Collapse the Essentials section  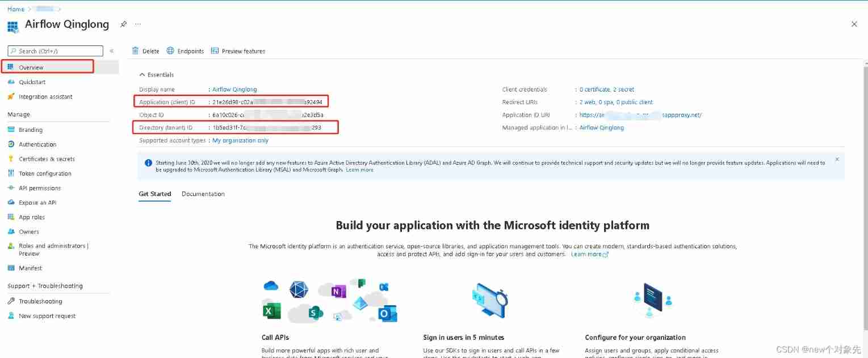pyautogui.click(x=157, y=75)
